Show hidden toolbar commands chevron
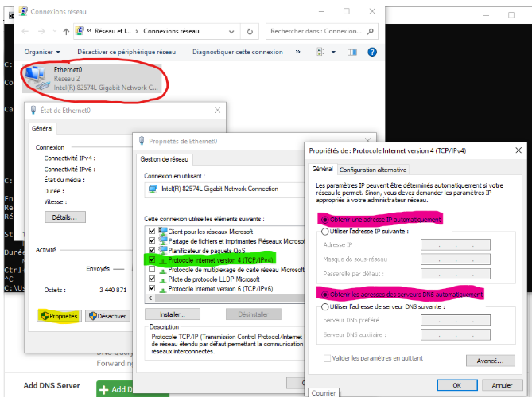 coord(299,52)
